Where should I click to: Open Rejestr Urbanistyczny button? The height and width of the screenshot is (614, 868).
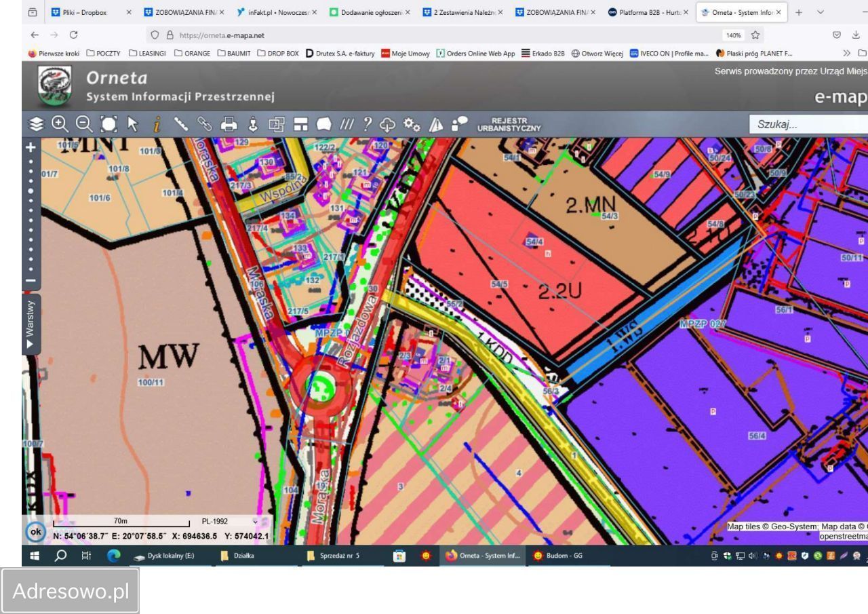[x=509, y=124]
